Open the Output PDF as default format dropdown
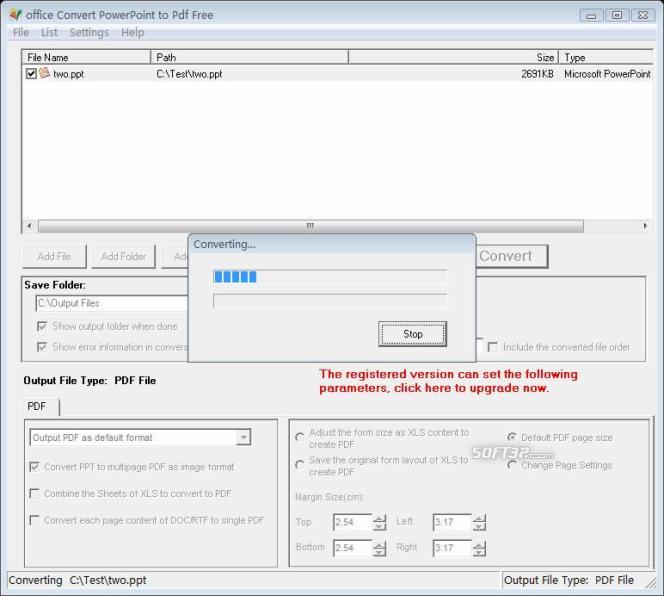Viewport: 664px width, 596px height. pos(243,437)
